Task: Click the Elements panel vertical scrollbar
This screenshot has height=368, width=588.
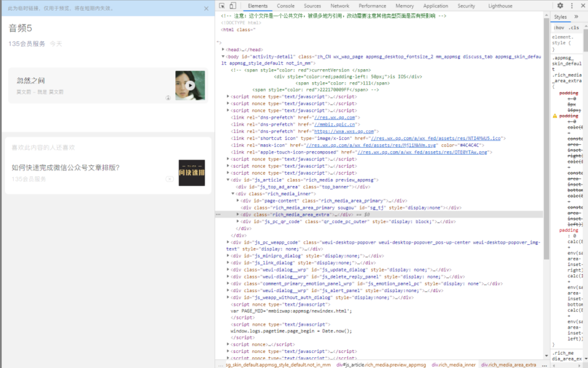Action: (x=546, y=138)
